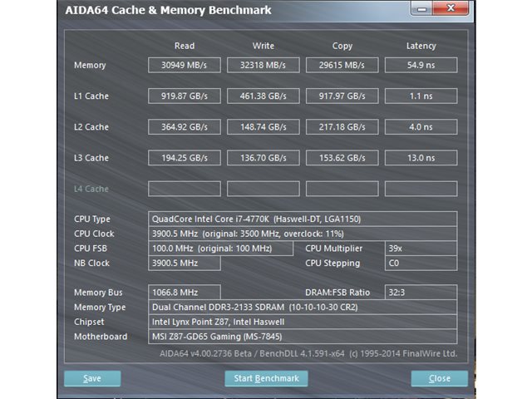This screenshot has width=532, height=399.
Task: Select the Memory Write value field
Action: tap(264, 65)
